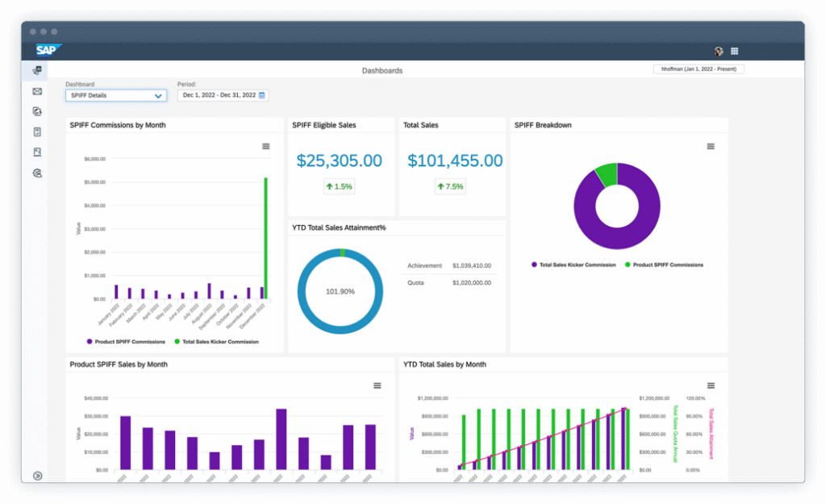Screen dimensions: 826x504
Task: Open the Dashboards icon in the sidebar
Action: (37, 71)
